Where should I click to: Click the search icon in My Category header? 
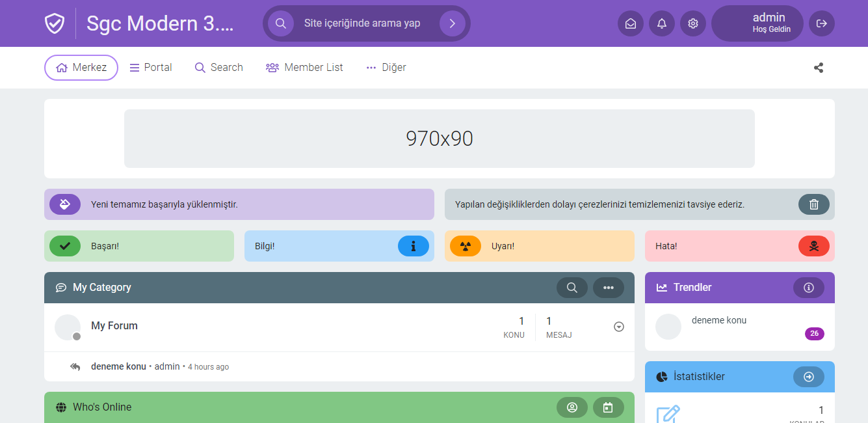[x=572, y=288]
